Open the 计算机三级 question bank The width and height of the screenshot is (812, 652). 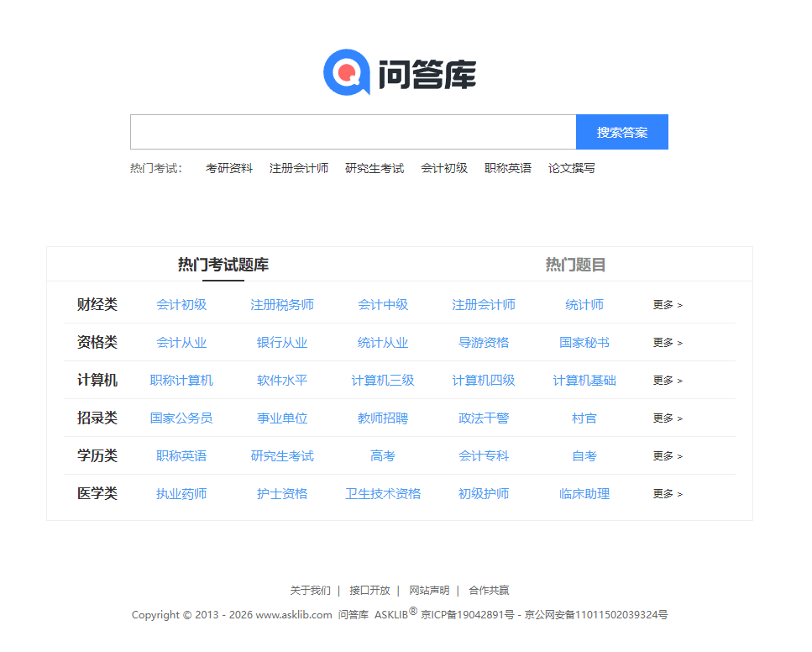pos(383,381)
